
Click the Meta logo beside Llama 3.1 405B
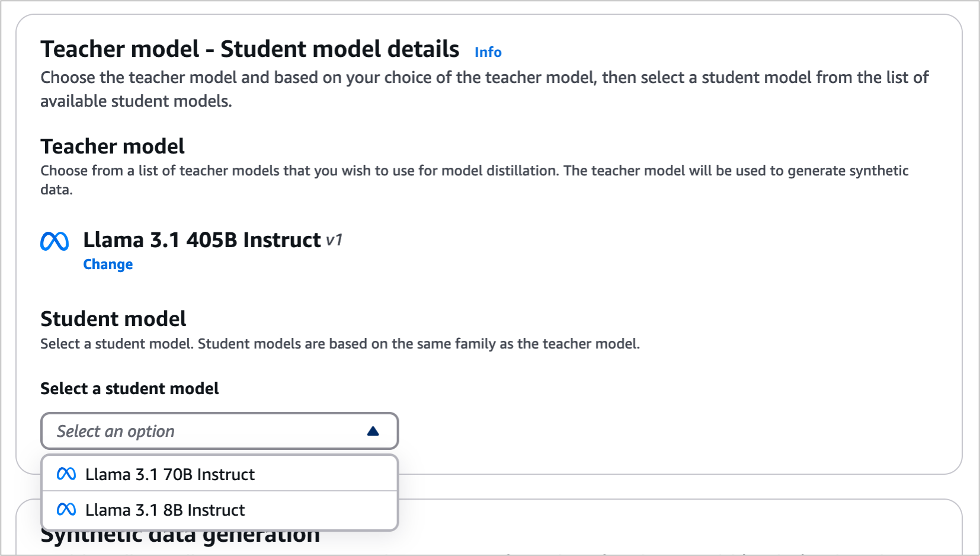point(55,241)
